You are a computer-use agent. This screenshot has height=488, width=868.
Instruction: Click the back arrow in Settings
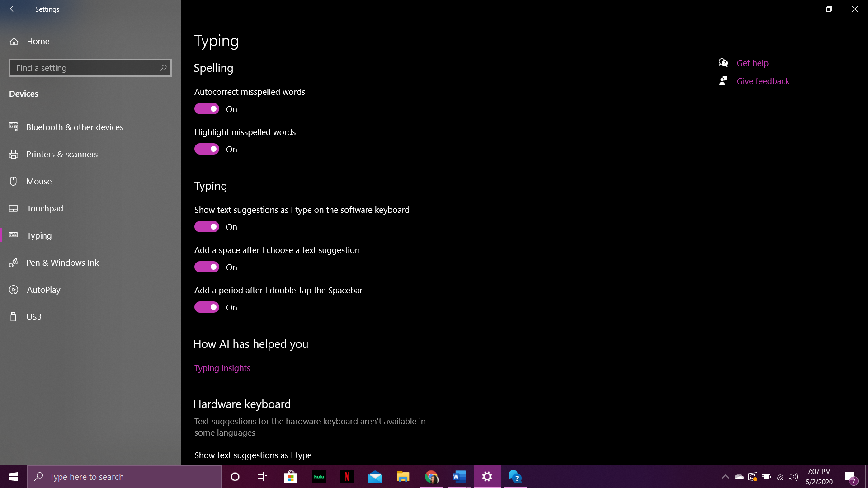(x=13, y=9)
